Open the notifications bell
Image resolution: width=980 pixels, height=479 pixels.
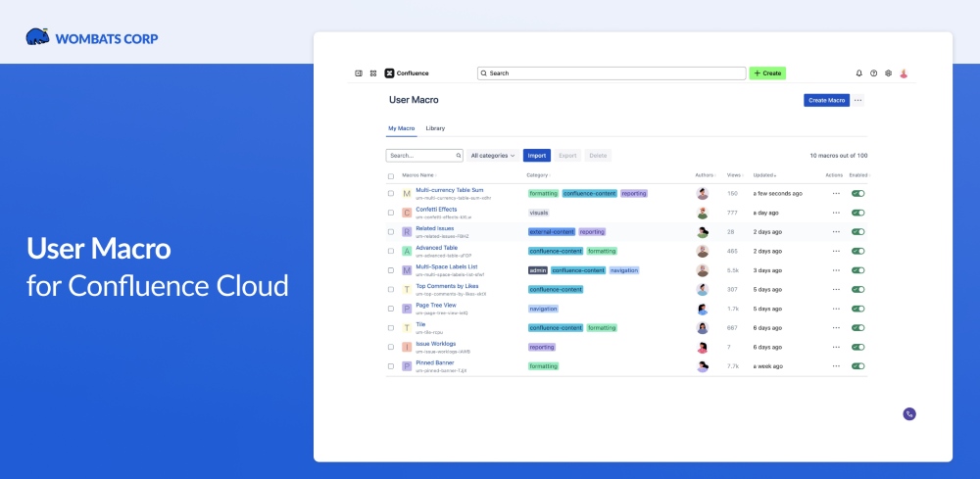click(858, 73)
